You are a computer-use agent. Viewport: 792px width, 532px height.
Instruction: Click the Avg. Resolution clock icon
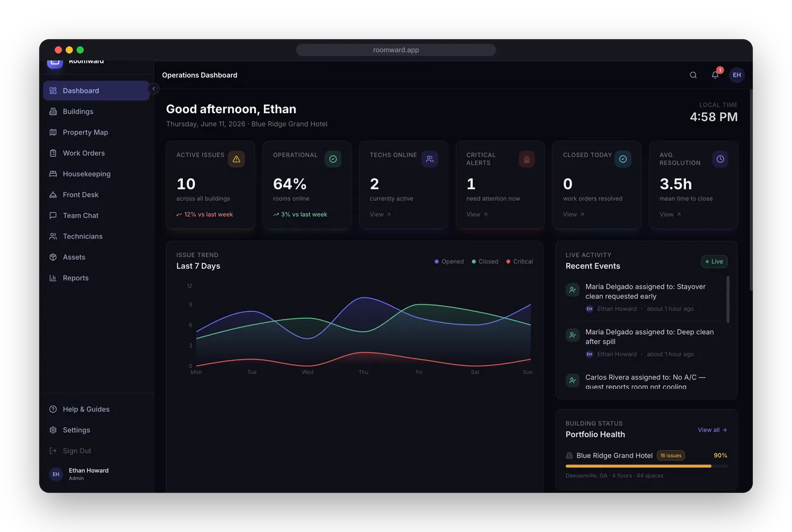click(720, 159)
